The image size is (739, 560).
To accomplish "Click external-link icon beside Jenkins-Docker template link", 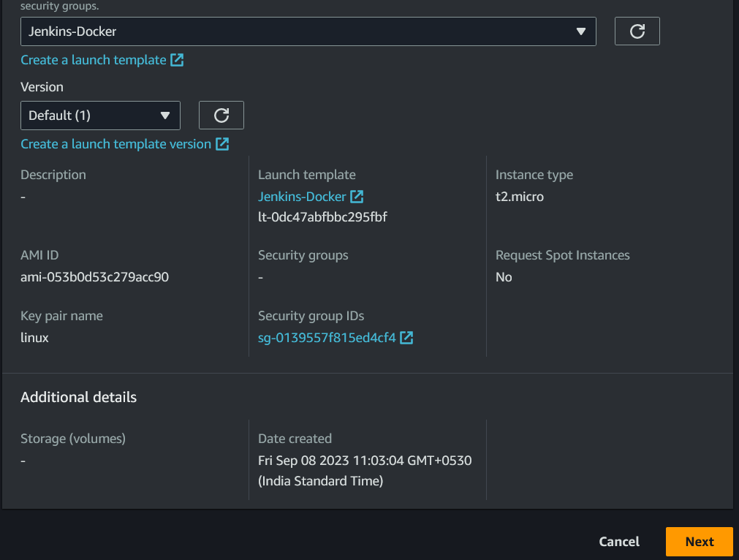I will [x=357, y=197].
